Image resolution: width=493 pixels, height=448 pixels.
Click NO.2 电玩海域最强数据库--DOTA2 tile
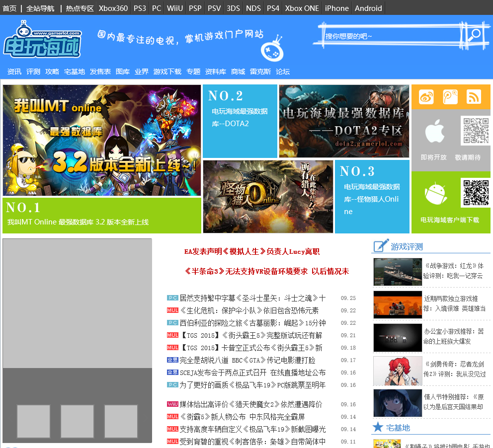tap(240, 121)
